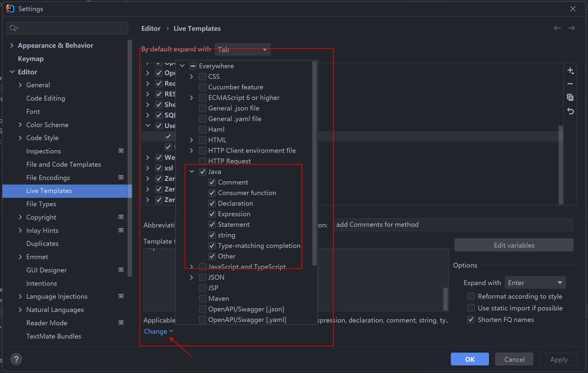Viewport: 588px width, 373px height.
Task: Click the restore deleted defaults icon
Action: pos(570,111)
